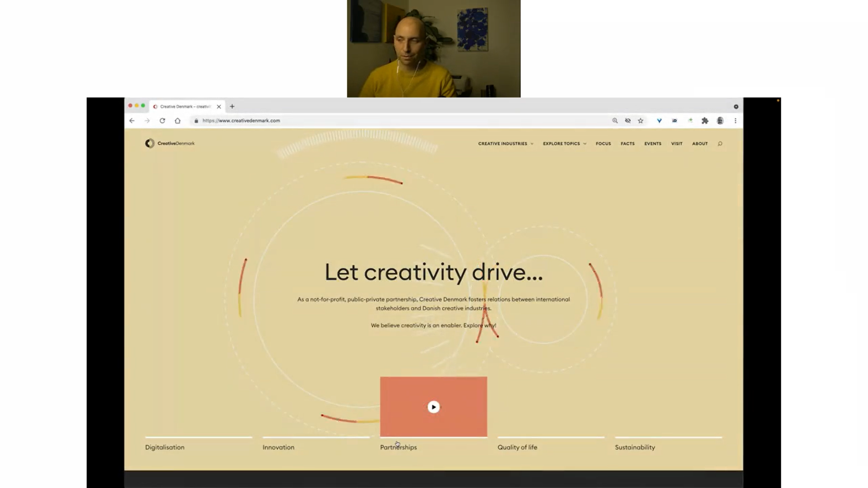This screenshot has height=488, width=868.
Task: Bookmark this page with the star icon
Action: (x=641, y=121)
